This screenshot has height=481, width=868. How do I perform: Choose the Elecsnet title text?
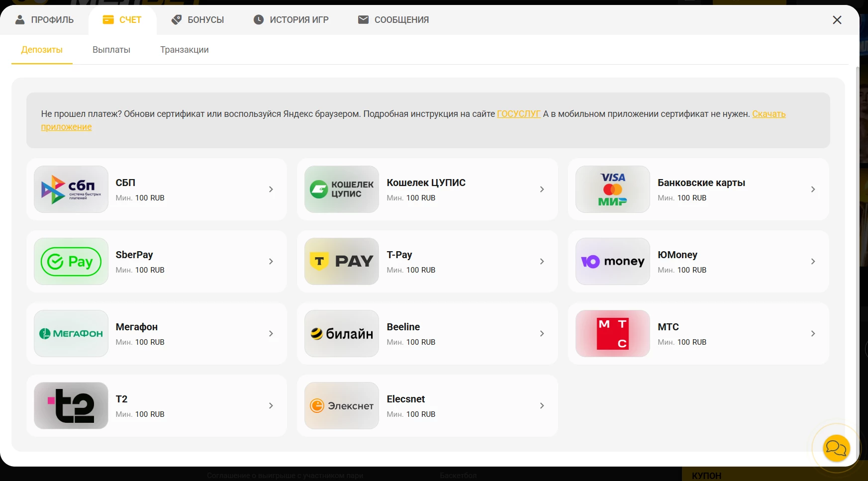pos(406,399)
